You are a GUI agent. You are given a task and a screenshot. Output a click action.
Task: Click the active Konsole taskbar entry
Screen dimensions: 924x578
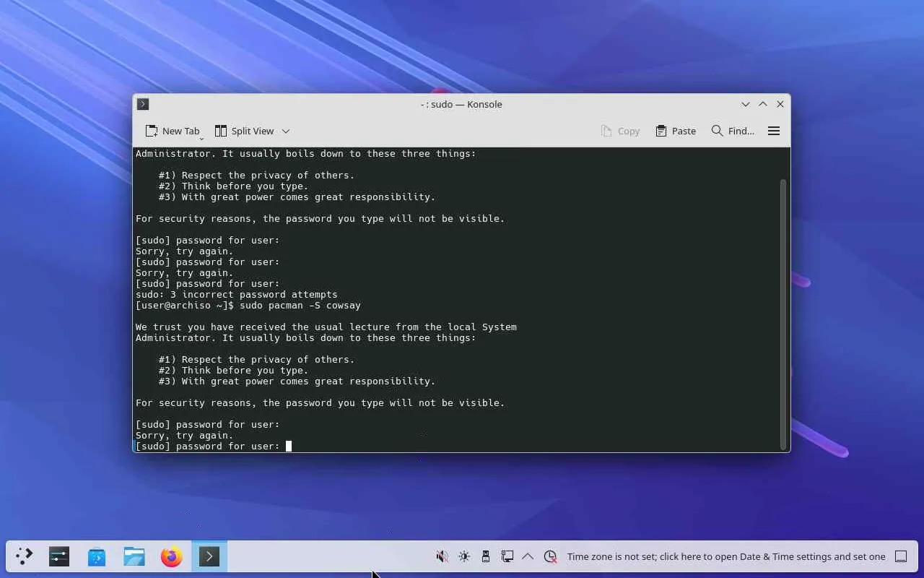coord(209,556)
